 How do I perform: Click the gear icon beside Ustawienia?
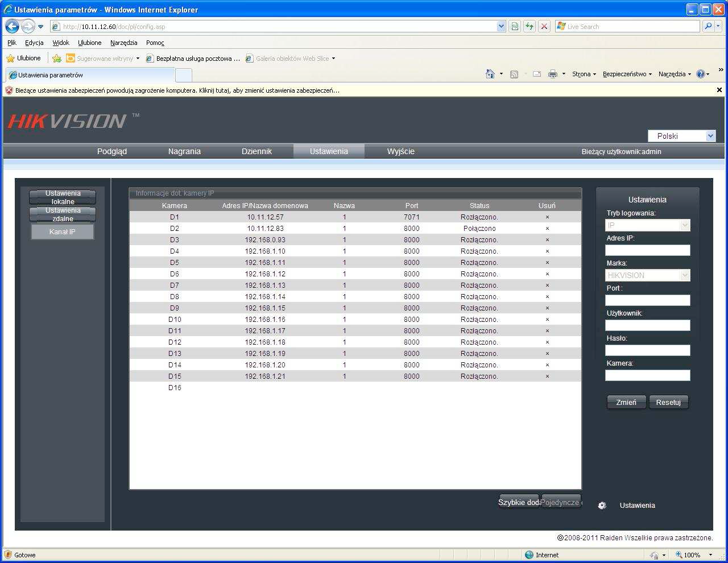pyautogui.click(x=602, y=506)
